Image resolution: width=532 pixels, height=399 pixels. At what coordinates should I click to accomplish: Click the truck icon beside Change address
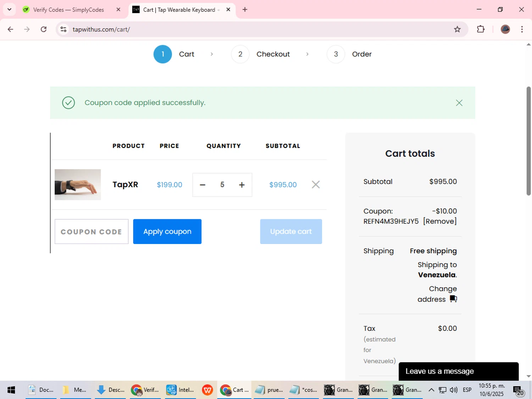point(453,299)
